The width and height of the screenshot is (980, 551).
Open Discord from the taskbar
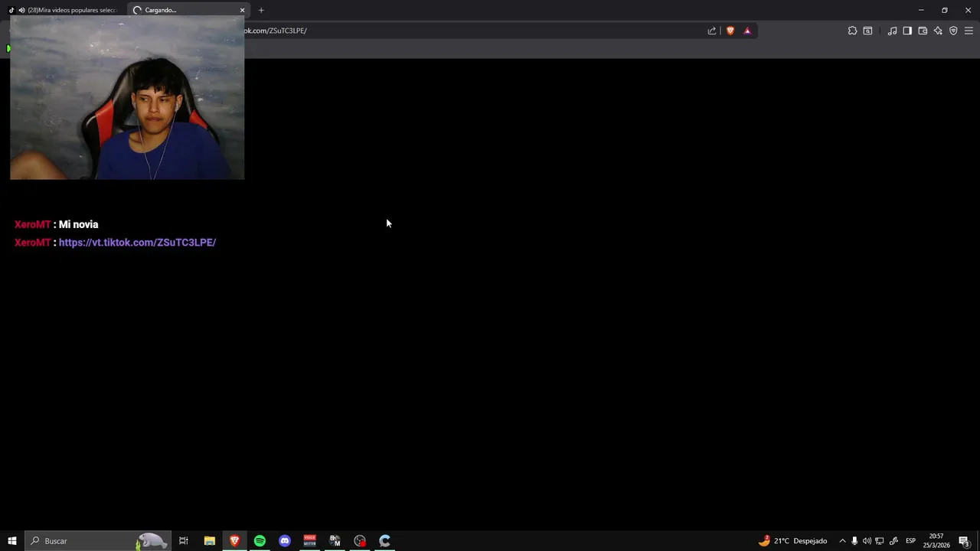pyautogui.click(x=285, y=541)
